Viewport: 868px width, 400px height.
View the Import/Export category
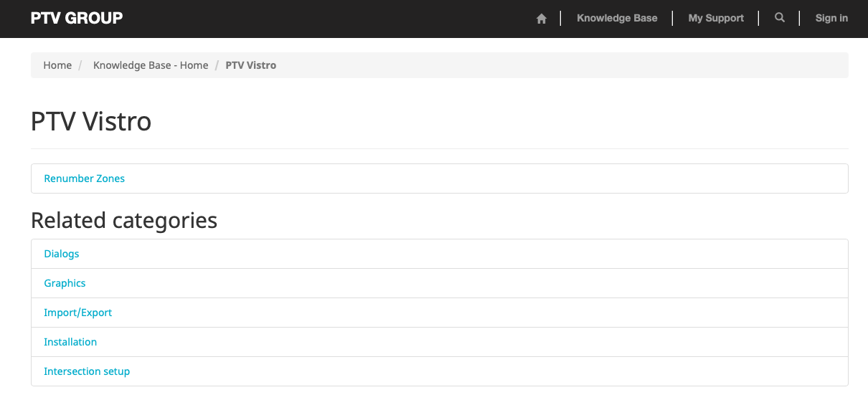(x=78, y=313)
